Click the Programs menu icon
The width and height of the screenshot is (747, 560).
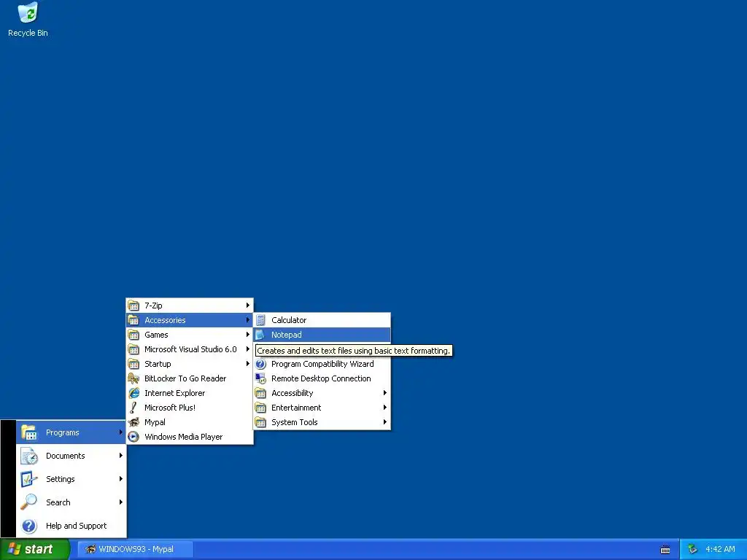(29, 432)
